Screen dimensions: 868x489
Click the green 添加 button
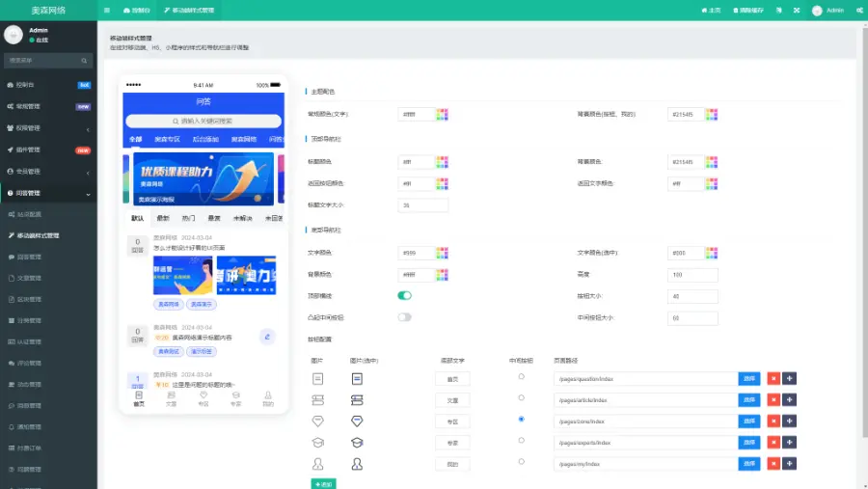tap(323, 483)
